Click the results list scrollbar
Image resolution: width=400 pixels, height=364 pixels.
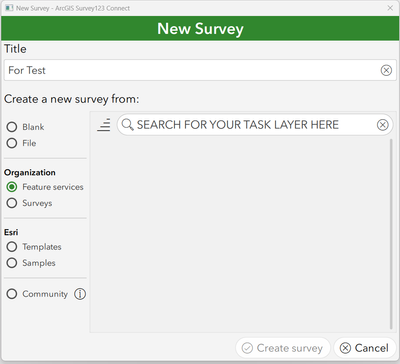coord(391,234)
